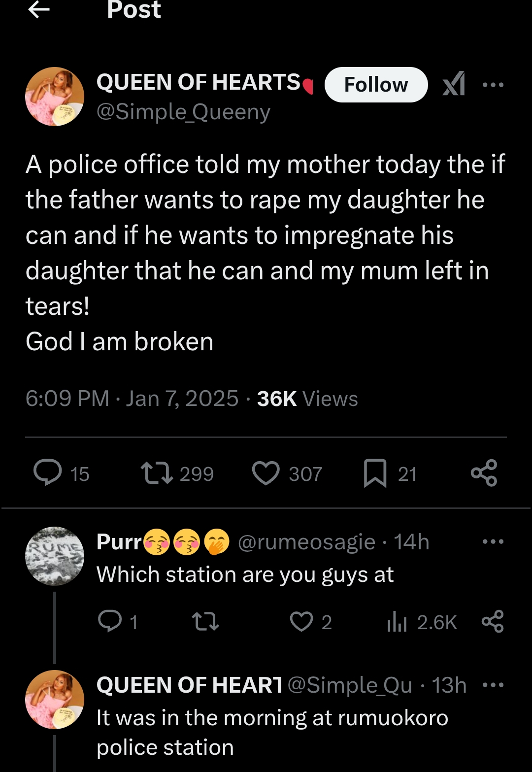
Task: Open @Simple_Queeny handle link
Action: 183,112
